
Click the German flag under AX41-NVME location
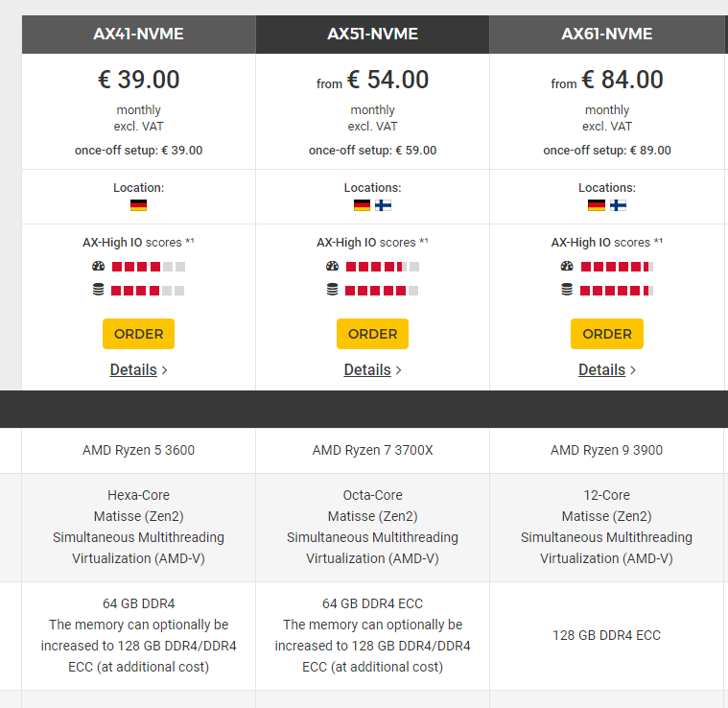click(x=138, y=205)
